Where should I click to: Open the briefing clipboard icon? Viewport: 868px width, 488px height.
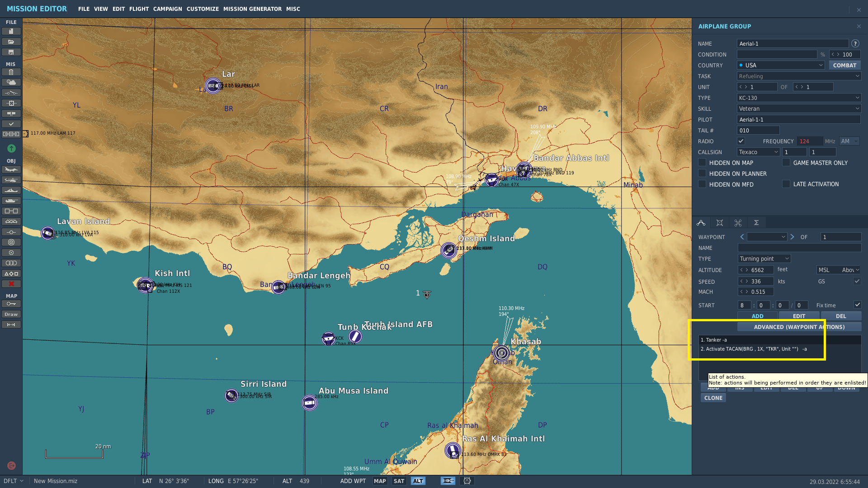pos(11,72)
